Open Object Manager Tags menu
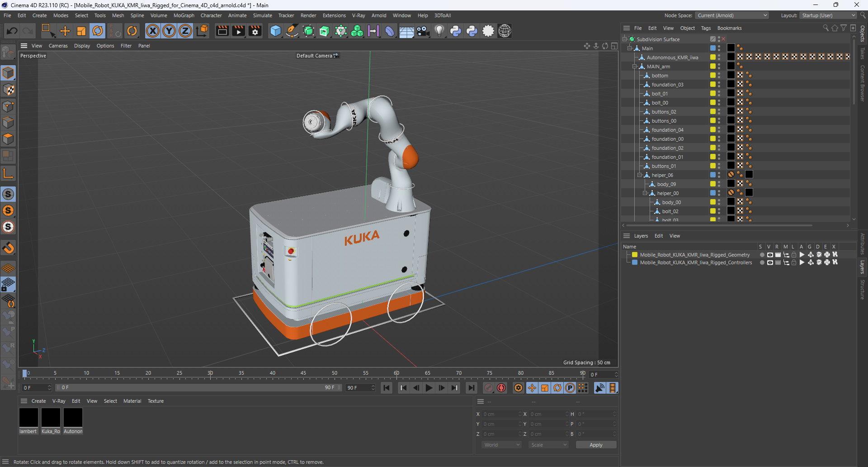This screenshot has height=467, width=868. tap(706, 28)
